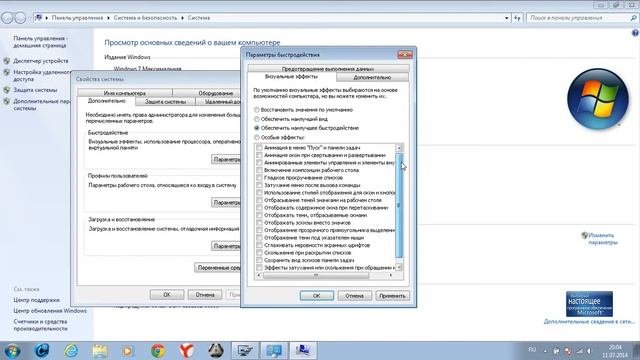This screenshot has height=360, width=640.
Task: Enable 'Затухание меню после вызова команды' checkbox
Action: tap(259, 185)
